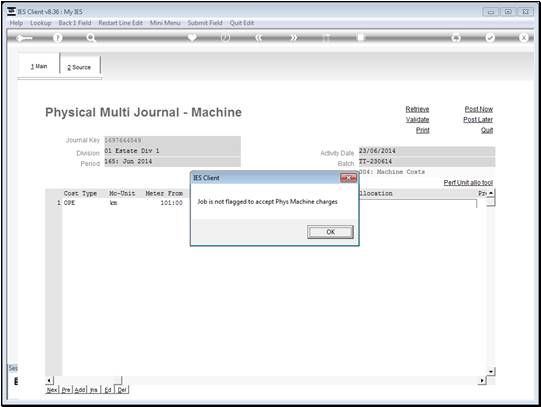Click OK in the IES Client dialog
This screenshot has height=407, width=541.
tap(330, 232)
